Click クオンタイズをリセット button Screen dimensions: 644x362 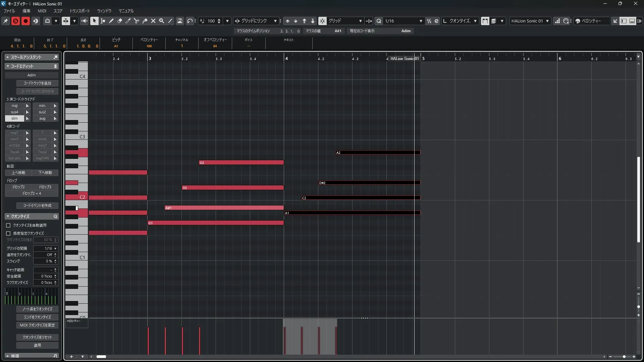click(x=37, y=337)
